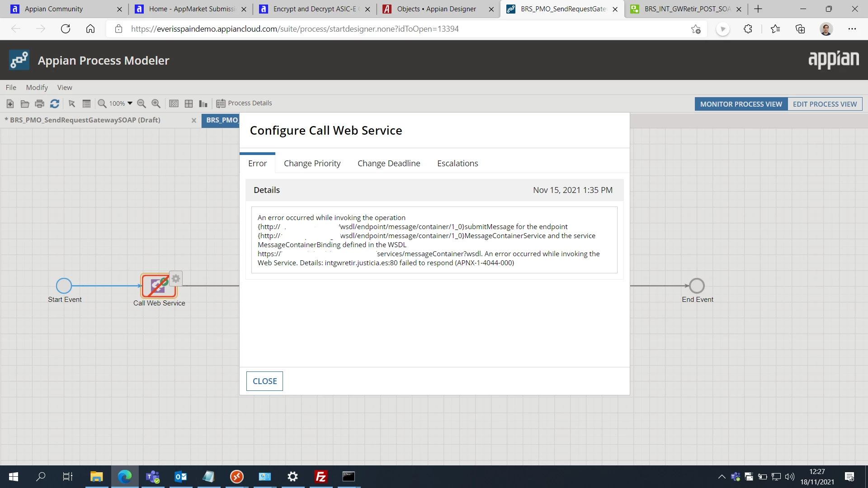Select the pointer arrow tool
The height and width of the screenshot is (488, 868).
point(71,104)
